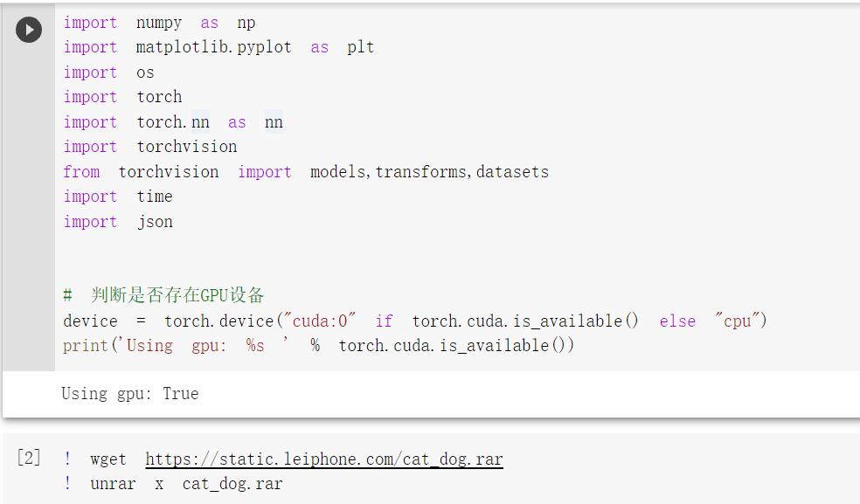
Task: Click the 'import numpy as np' line
Action: click(x=159, y=23)
